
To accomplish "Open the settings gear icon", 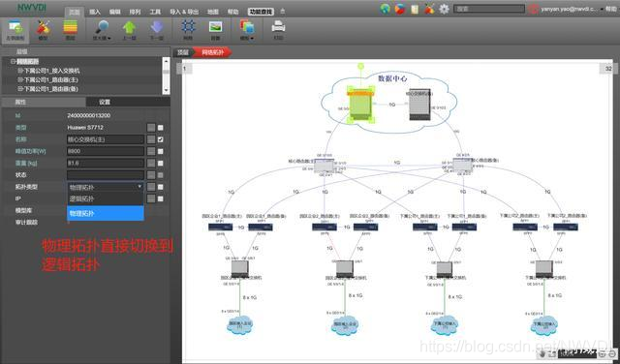I will pos(444,9).
